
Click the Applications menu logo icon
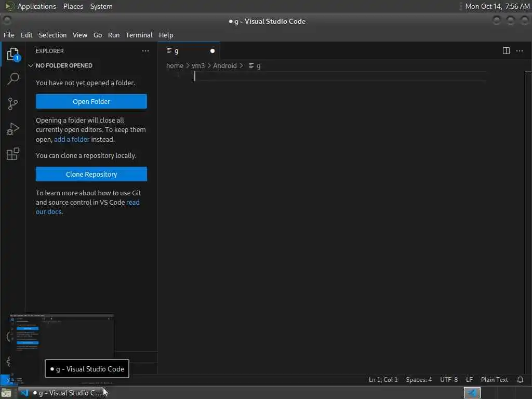pos(9,6)
